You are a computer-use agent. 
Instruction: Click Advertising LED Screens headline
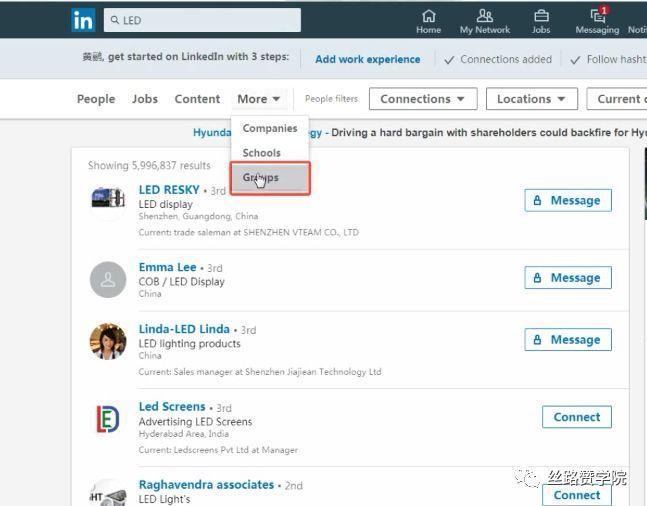[195, 422]
